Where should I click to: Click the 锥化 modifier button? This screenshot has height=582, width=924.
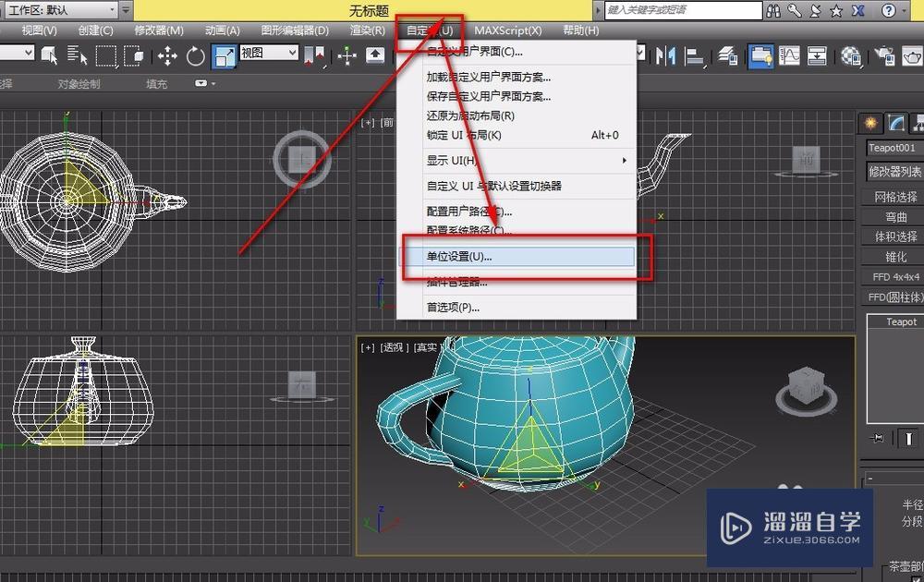coord(894,257)
